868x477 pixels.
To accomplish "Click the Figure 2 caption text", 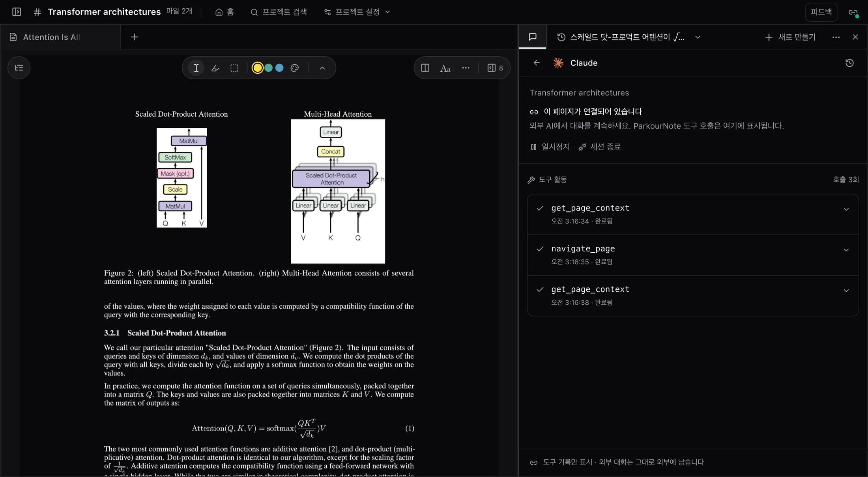I will coord(259,277).
